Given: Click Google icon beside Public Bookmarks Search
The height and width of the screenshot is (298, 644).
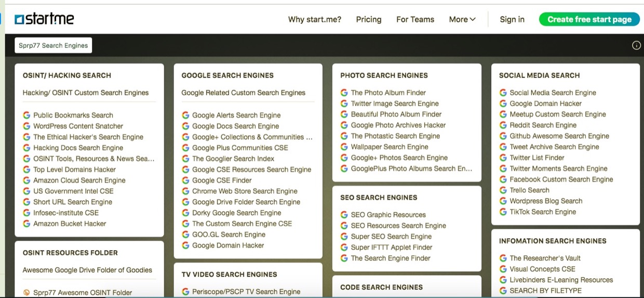Looking at the screenshot, I should [x=26, y=115].
